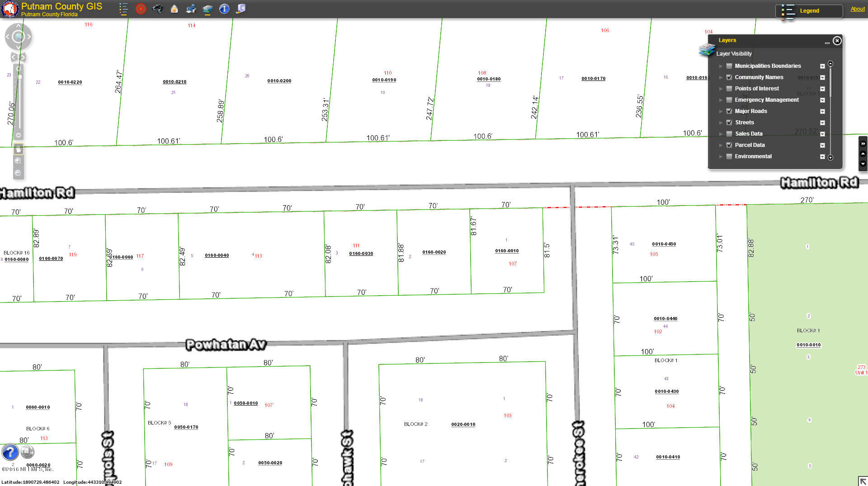Turn off Parcel Data layer
This screenshot has width=868, height=486.
[x=729, y=145]
